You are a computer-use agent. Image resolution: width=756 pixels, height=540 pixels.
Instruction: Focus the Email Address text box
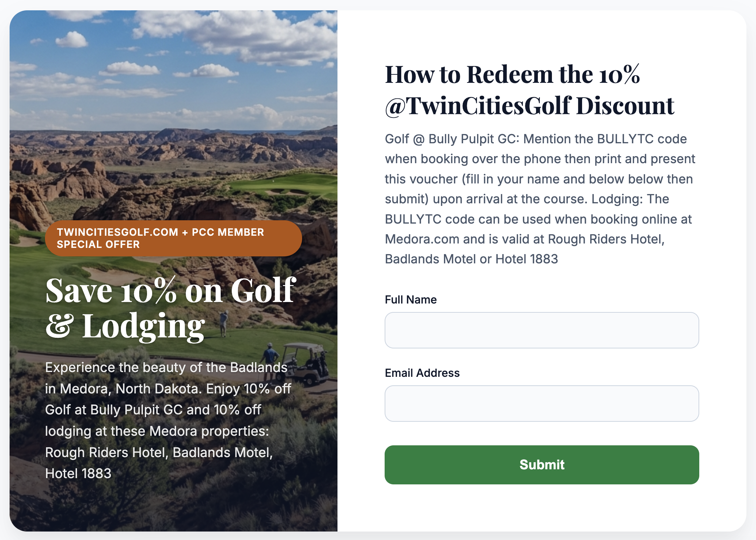542,403
